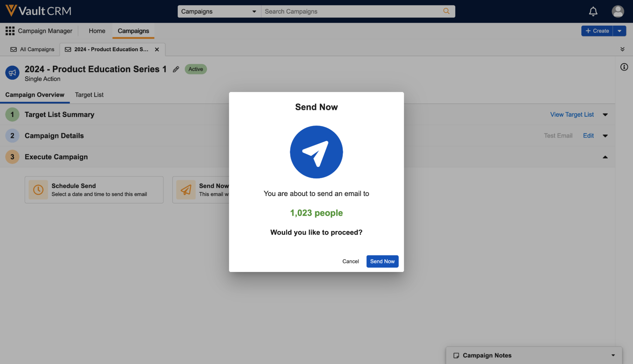Click the Search Campaigns input field
This screenshot has width=633, height=364.
351,11
